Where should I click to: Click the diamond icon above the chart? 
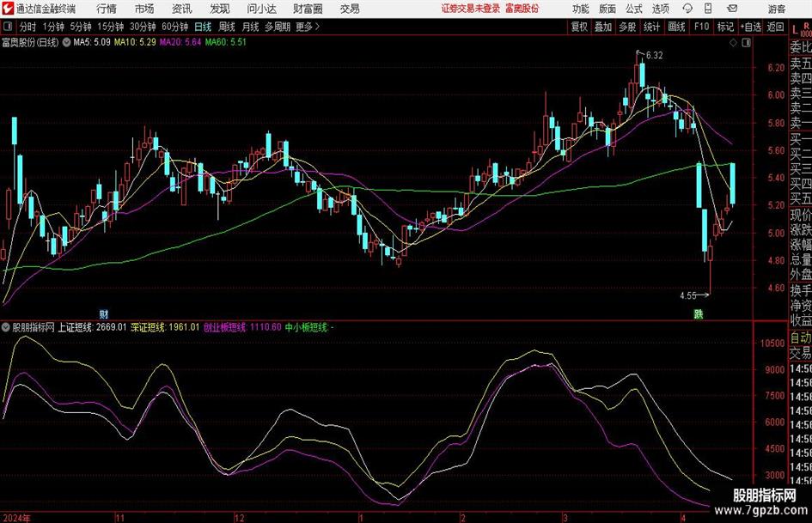tap(733, 43)
